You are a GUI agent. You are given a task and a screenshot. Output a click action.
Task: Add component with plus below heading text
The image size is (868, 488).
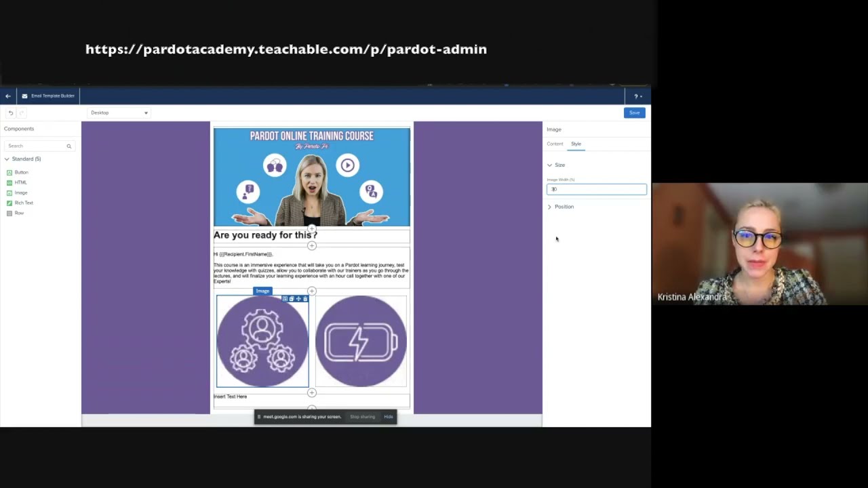click(x=312, y=245)
